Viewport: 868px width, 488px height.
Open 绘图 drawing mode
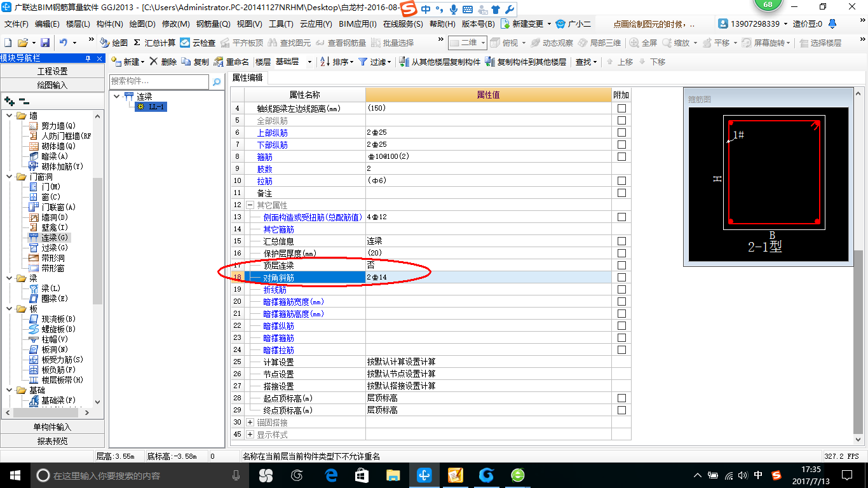114,43
